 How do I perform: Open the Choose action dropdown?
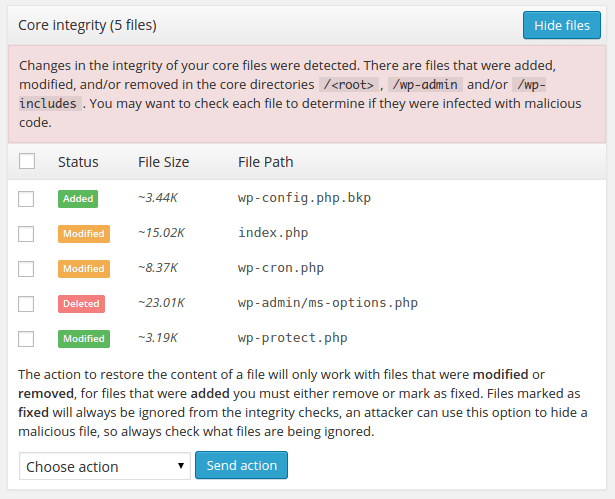click(105, 466)
